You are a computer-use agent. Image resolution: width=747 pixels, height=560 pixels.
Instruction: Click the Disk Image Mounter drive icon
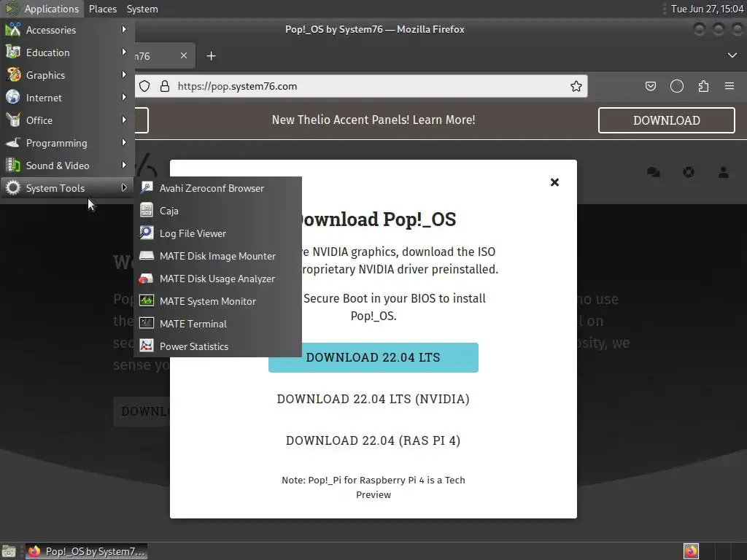click(146, 256)
